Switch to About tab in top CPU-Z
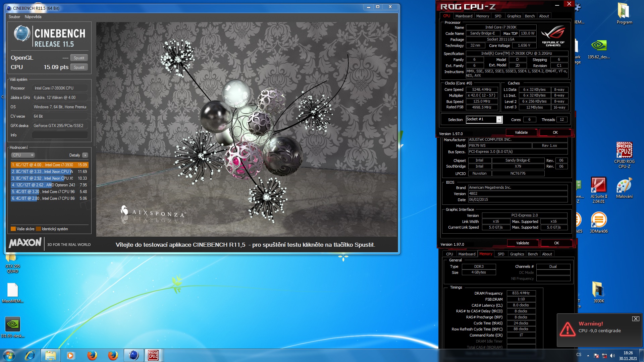The image size is (644, 362). (x=544, y=16)
